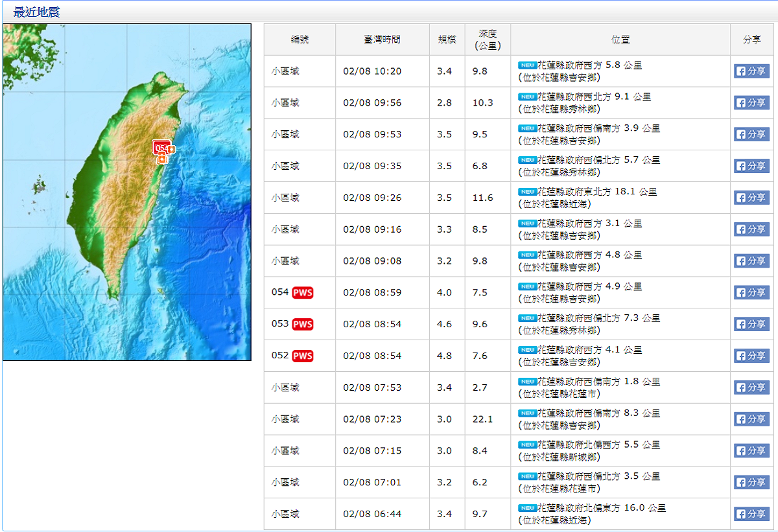The height and width of the screenshot is (532, 778).
Task: Click the red epicenter marker on Taiwan map
Action: tap(162, 147)
